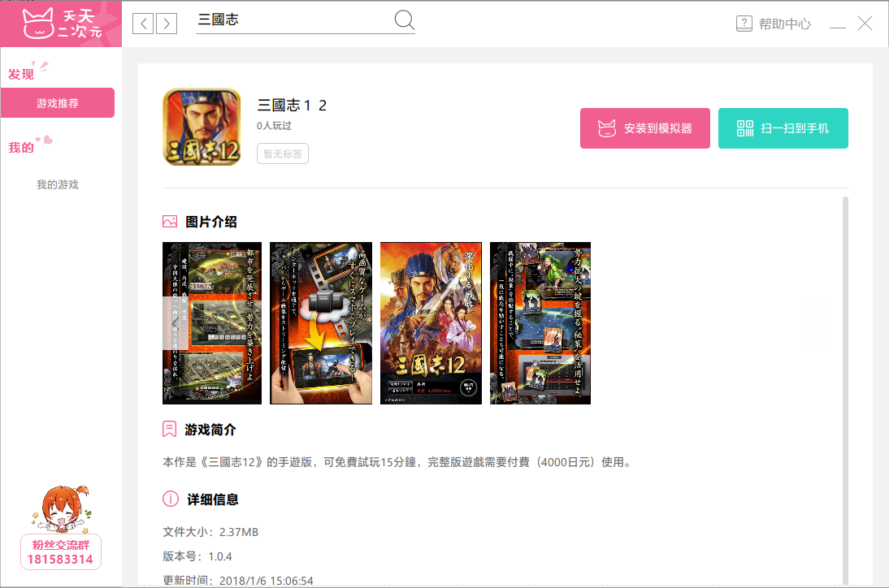Click the orange-haired mascot character
Screen dimensions: 889x588
click(x=61, y=508)
